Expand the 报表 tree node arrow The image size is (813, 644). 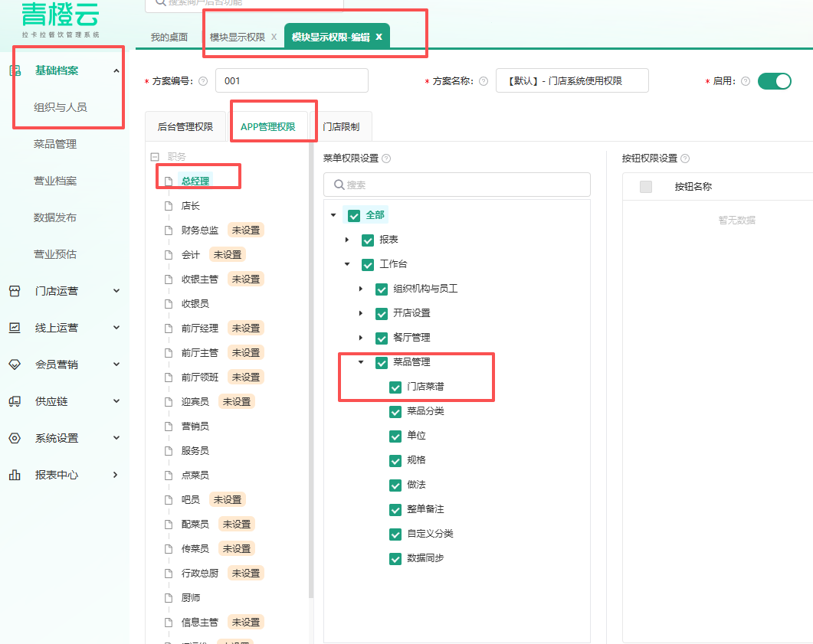coord(347,240)
